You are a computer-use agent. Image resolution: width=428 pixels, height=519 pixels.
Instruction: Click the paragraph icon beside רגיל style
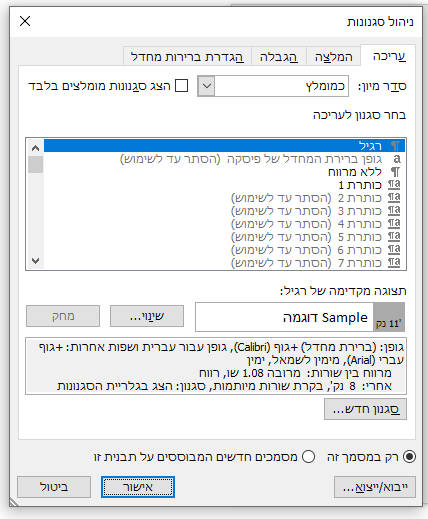(x=395, y=146)
